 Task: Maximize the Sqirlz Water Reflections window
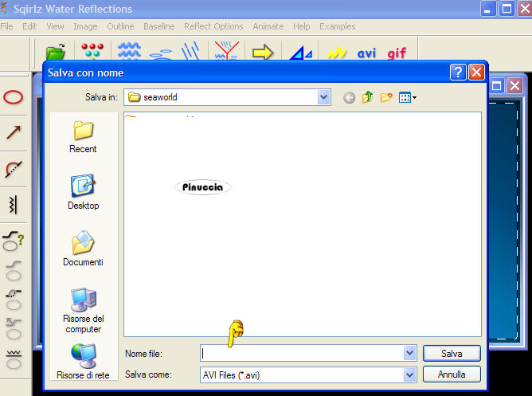pos(507,9)
